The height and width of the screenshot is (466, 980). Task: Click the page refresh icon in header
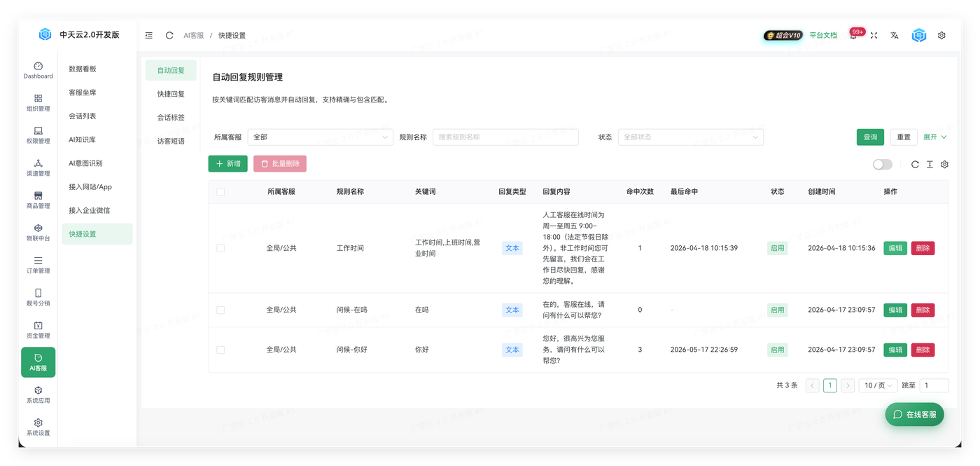(x=169, y=35)
